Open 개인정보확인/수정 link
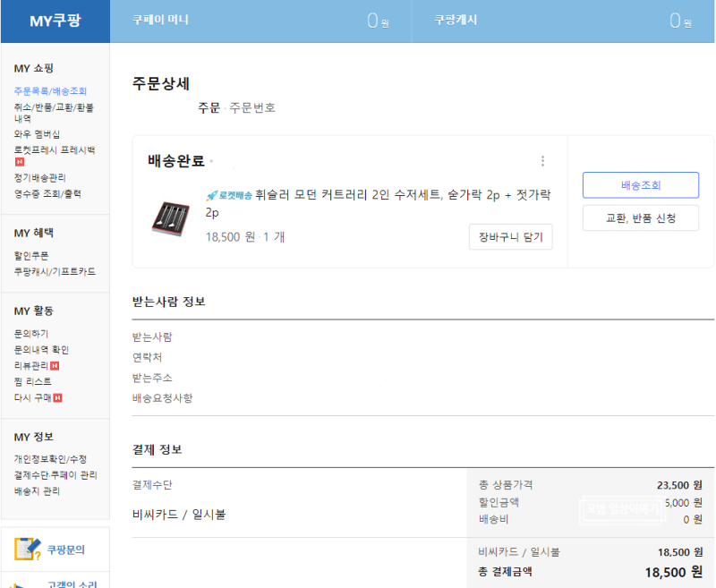The height and width of the screenshot is (588, 716). tap(50, 459)
